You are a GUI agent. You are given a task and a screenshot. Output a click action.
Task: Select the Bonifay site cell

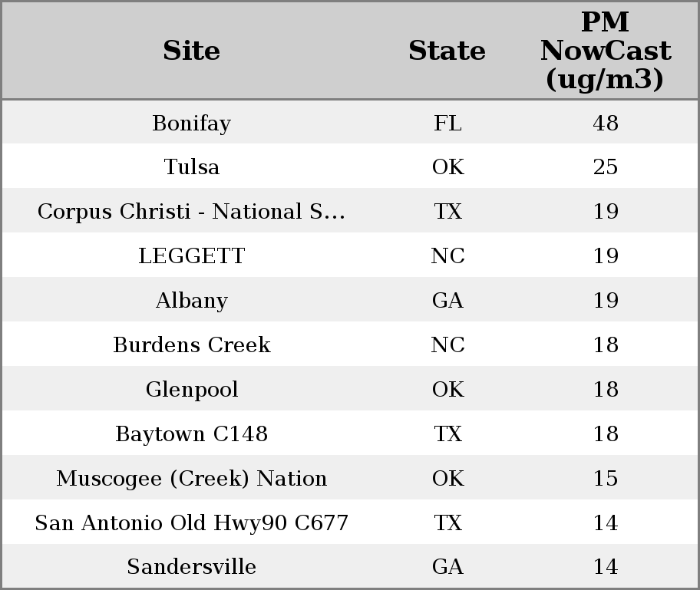[x=191, y=123]
